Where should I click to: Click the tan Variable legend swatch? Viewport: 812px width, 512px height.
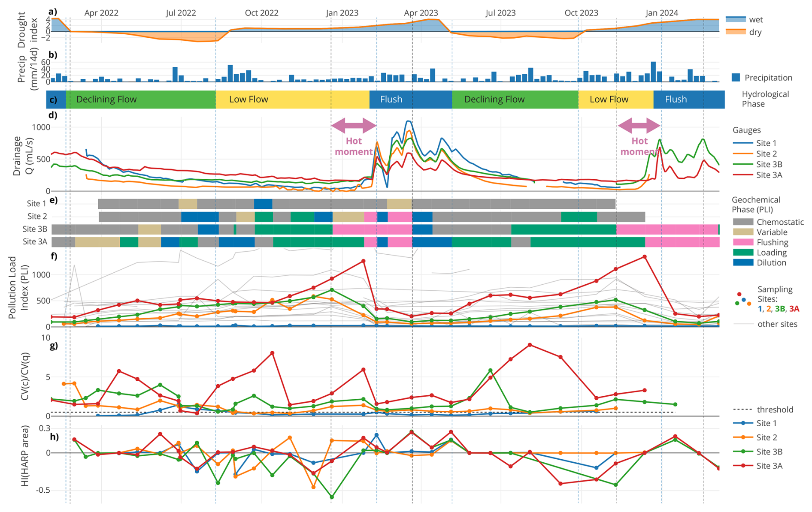click(743, 232)
